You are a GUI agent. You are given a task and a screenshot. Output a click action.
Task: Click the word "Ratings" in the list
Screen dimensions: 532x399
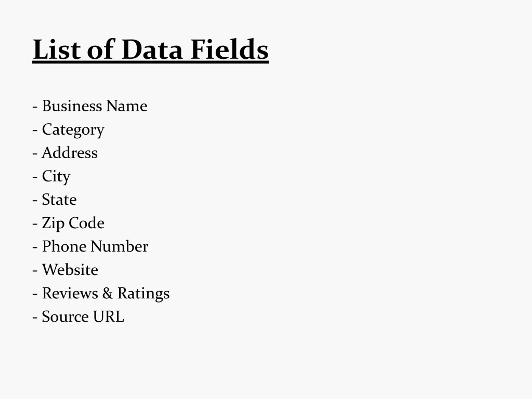143,293
